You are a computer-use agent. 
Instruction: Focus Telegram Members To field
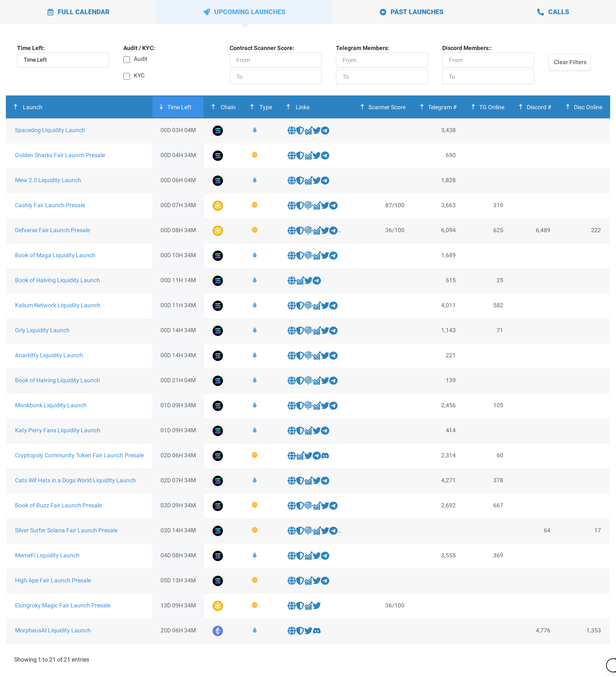(382, 76)
